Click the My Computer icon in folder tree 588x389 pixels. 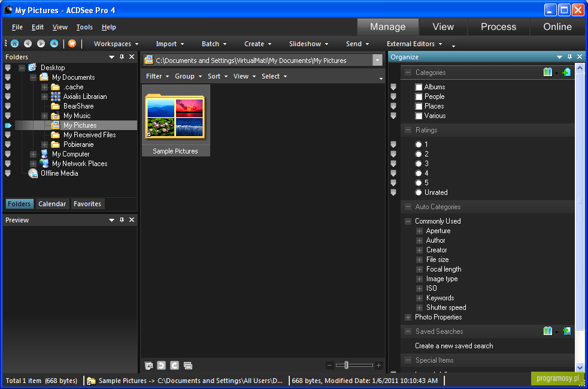(45, 154)
